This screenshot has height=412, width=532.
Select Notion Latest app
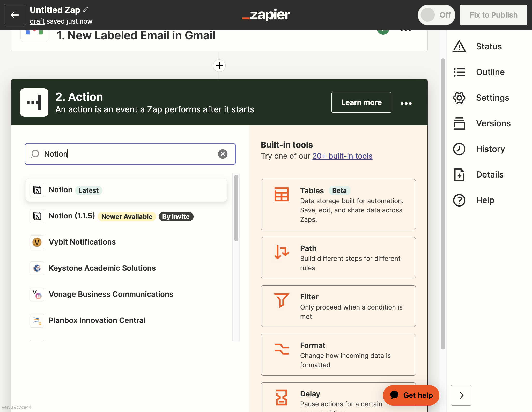126,190
